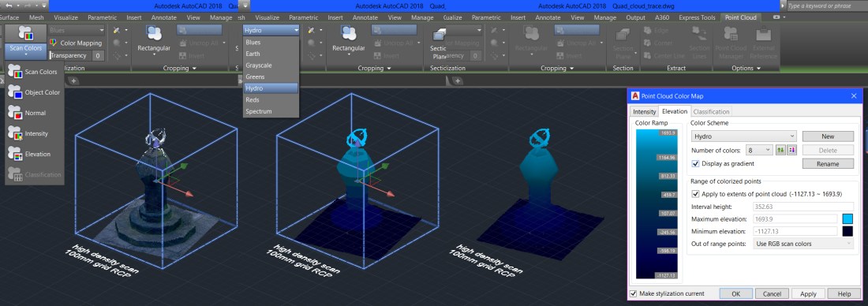Click Redo arrow in the quick access toolbar
The image size is (868, 306).
28,6
